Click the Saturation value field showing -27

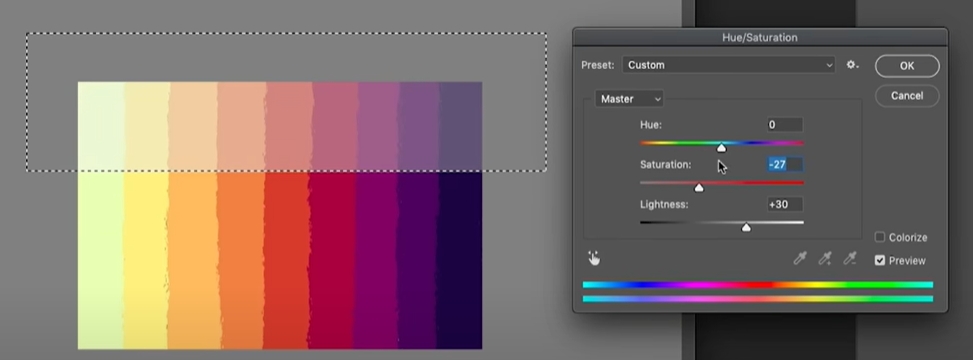(785, 164)
